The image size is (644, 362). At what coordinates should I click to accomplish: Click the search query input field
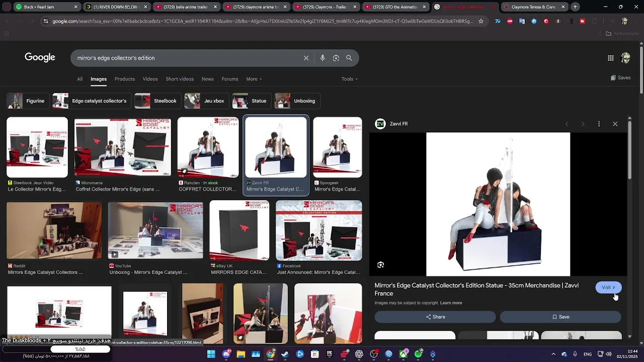point(186,58)
